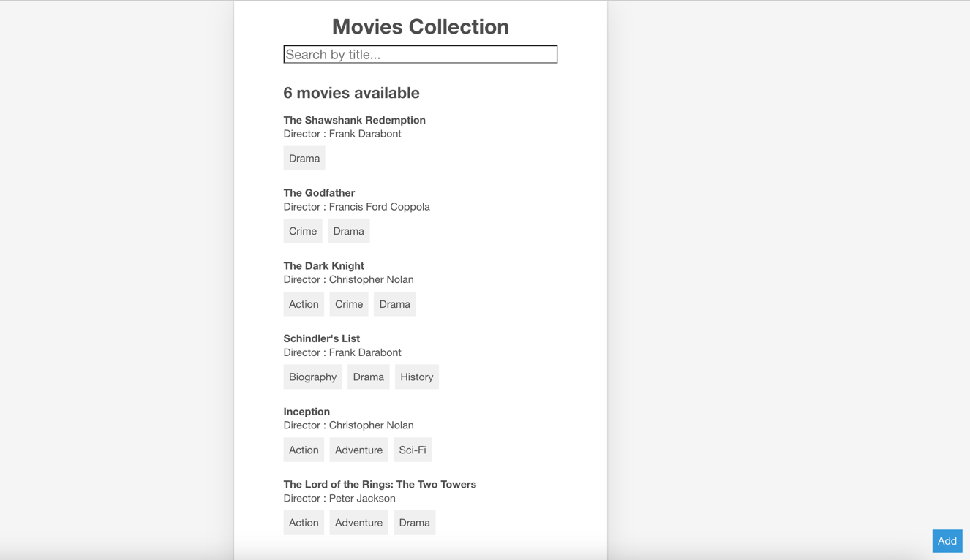The height and width of the screenshot is (560, 970).
Task: Select the Biography tag under Schindler's List
Action: [x=312, y=377]
